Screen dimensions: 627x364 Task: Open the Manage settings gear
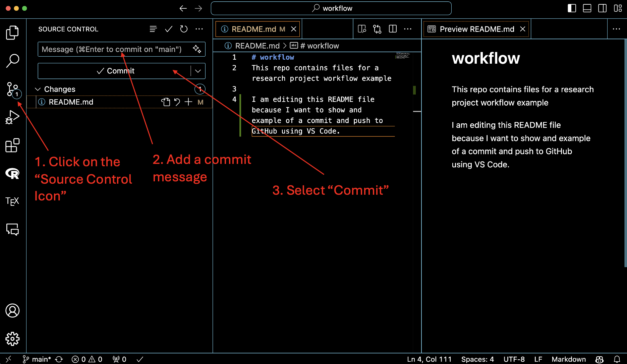[12, 339]
